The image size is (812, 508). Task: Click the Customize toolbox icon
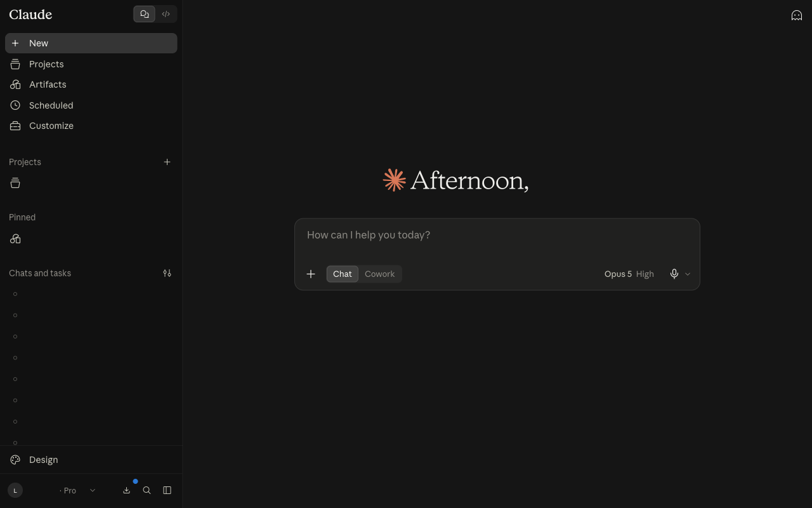15,126
